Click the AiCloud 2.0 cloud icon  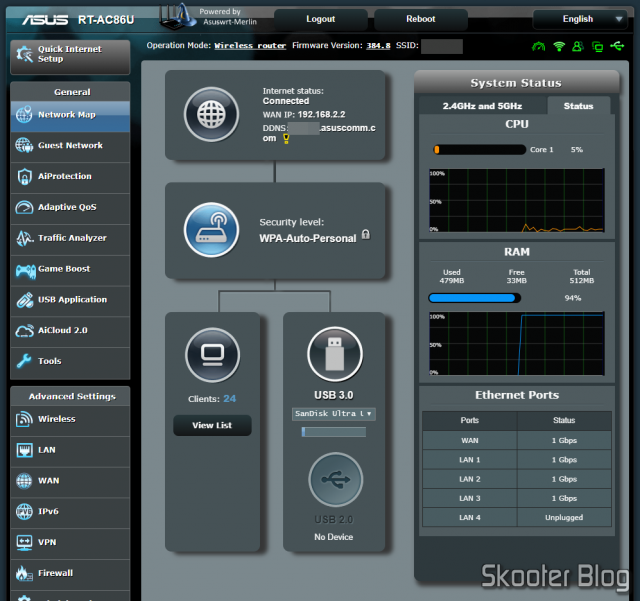[24, 331]
